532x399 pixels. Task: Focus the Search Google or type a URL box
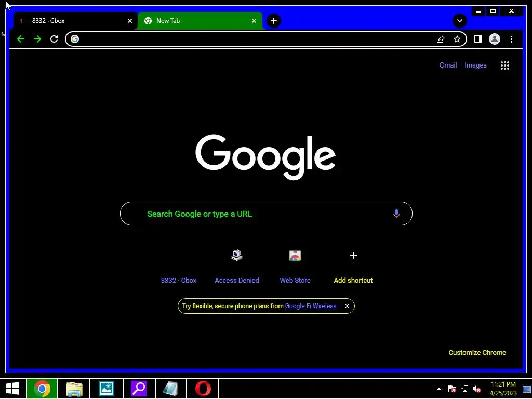(266, 214)
